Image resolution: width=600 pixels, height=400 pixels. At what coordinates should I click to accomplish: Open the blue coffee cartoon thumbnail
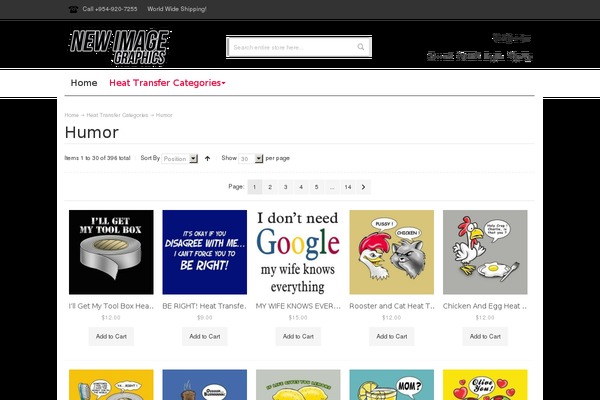[x=205, y=385]
